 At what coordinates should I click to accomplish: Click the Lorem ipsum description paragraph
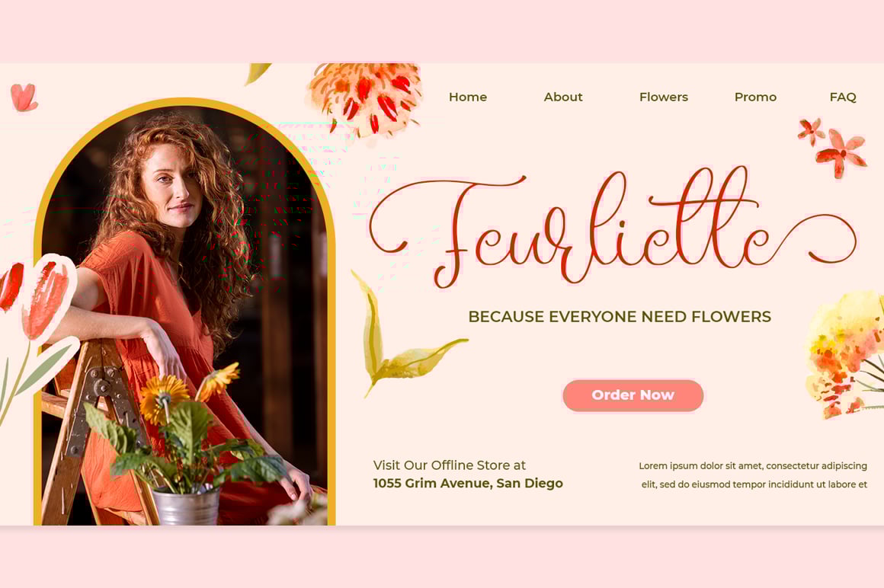point(753,475)
